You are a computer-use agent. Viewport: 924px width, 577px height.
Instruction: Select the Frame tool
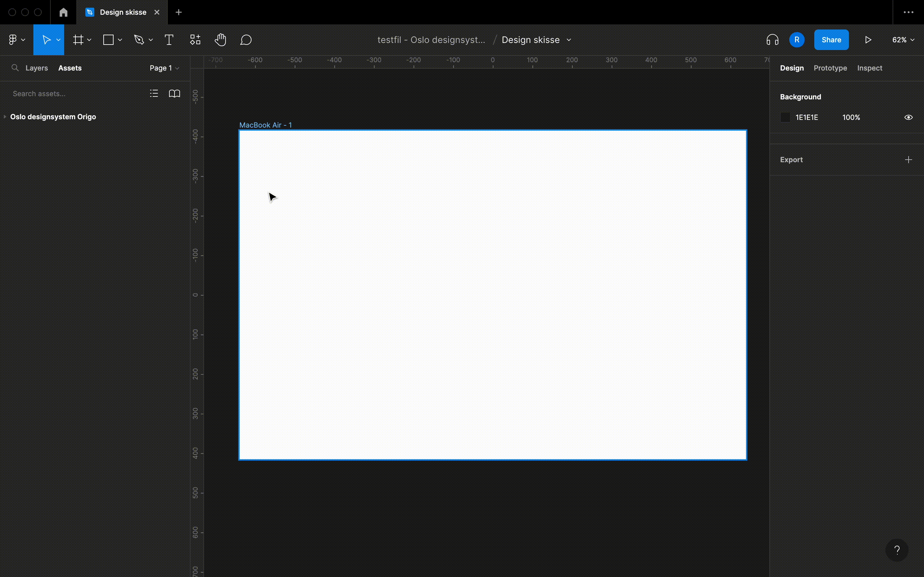pyautogui.click(x=78, y=39)
